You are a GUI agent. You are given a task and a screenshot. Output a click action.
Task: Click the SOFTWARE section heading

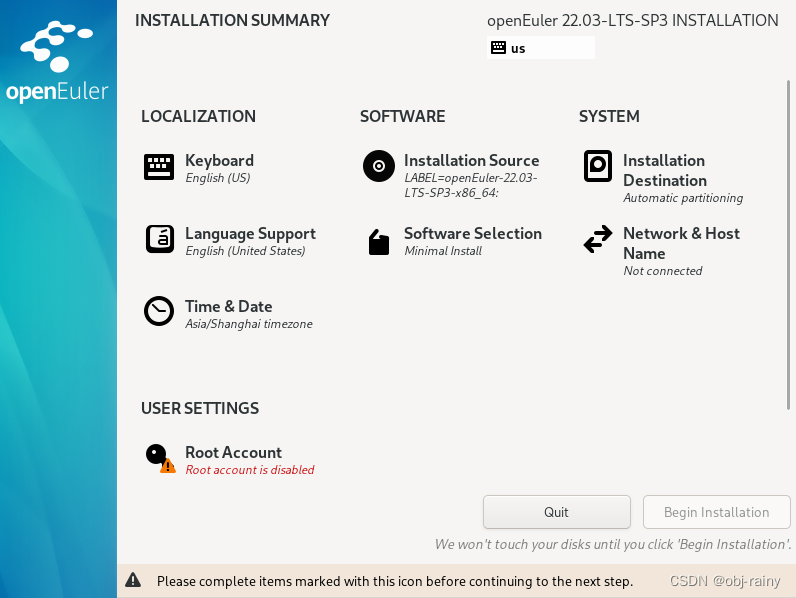pos(403,116)
